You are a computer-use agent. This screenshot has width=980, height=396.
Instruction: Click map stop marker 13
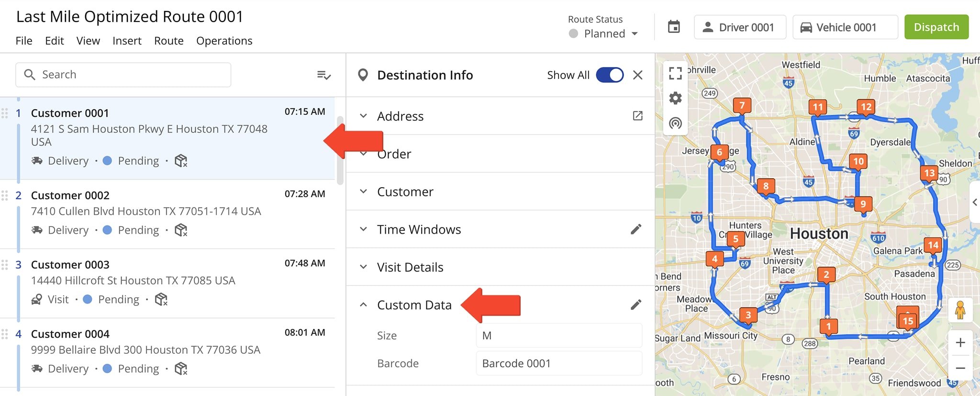(x=929, y=173)
